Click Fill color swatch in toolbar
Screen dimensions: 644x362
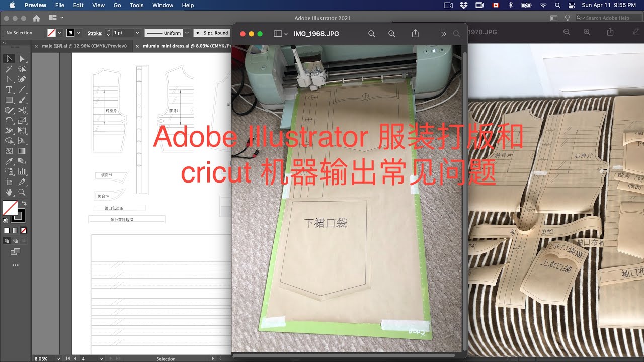10,208
